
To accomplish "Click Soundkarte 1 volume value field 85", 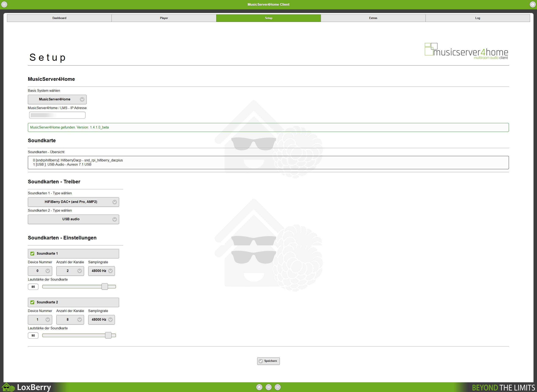I will (x=33, y=287).
